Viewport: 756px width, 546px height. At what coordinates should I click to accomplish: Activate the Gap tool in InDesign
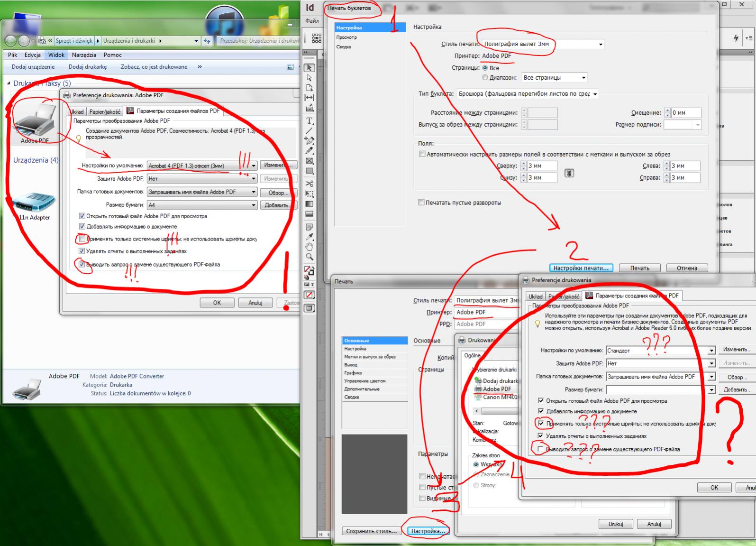pos(309,98)
